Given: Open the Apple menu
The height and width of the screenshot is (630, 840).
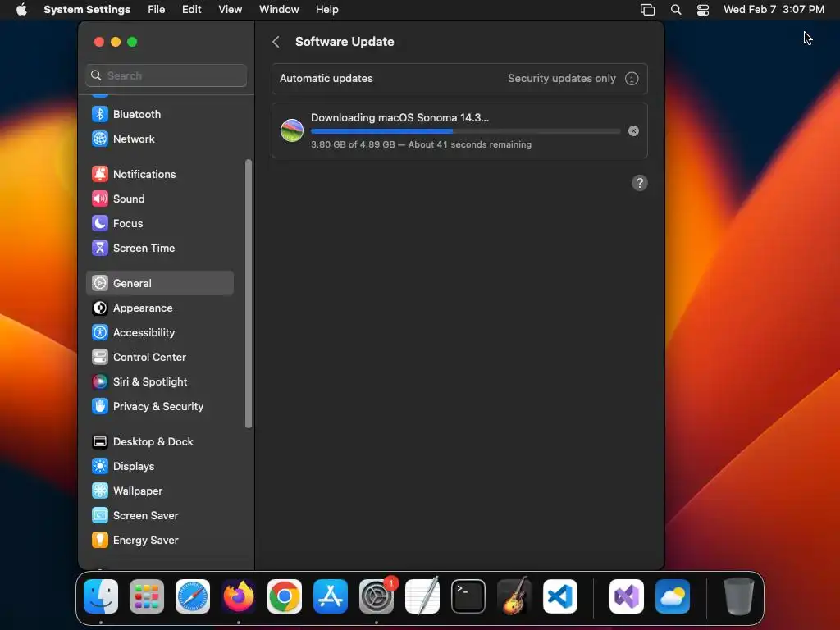Looking at the screenshot, I should (21, 10).
